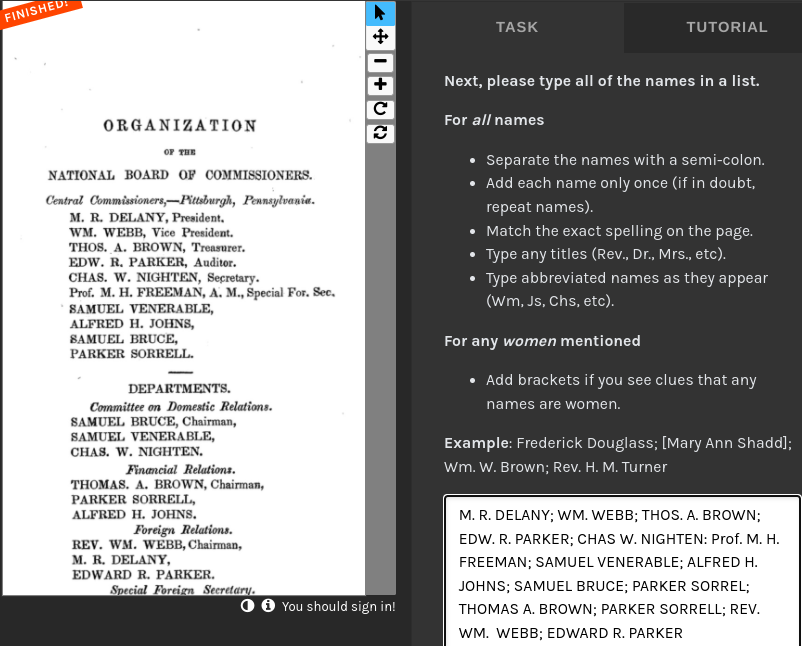
Task: Open the TUTORIAL tab
Action: click(726, 27)
